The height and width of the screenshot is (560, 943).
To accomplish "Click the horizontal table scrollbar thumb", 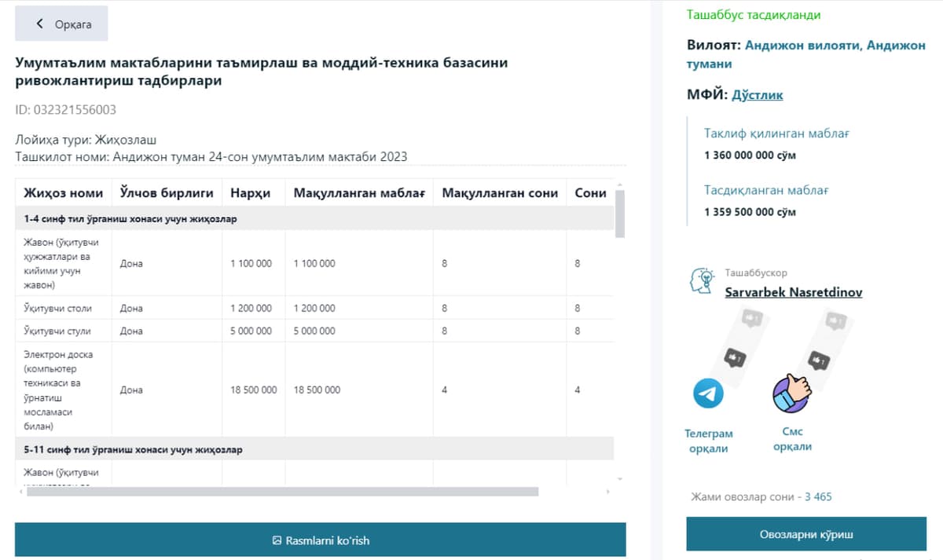I will [283, 492].
